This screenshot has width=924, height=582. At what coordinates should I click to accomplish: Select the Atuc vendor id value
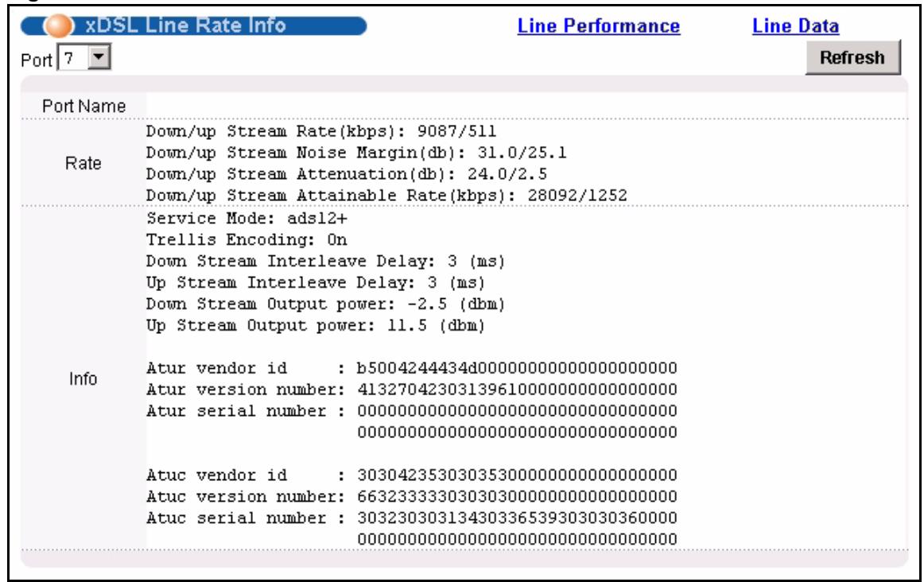point(517,475)
